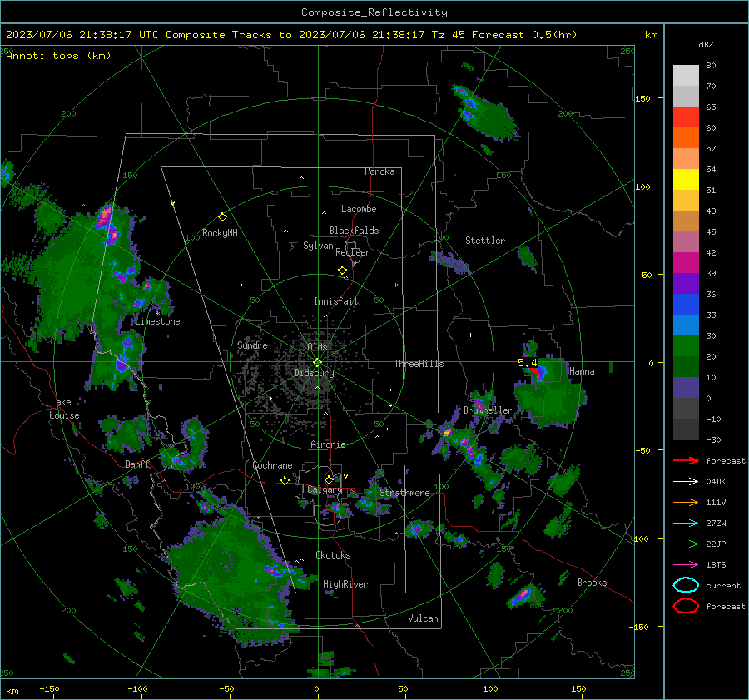Click the 'Didsbury' city label
The image size is (749, 700).
coord(314,373)
